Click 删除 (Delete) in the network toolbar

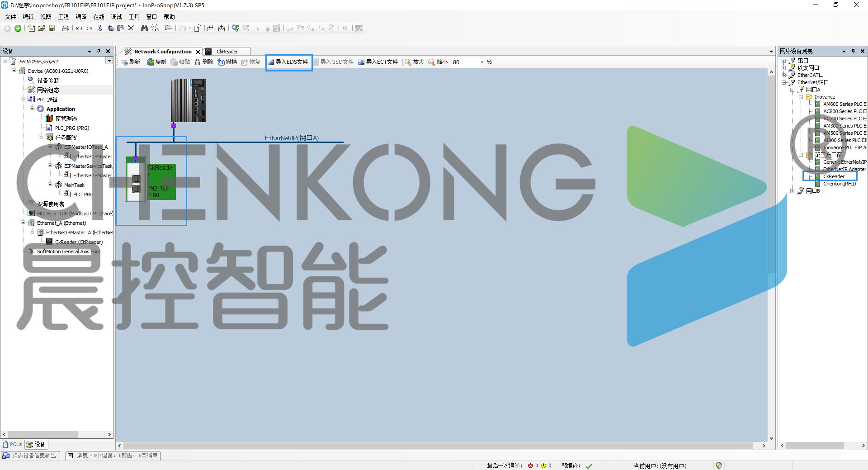tap(204, 62)
